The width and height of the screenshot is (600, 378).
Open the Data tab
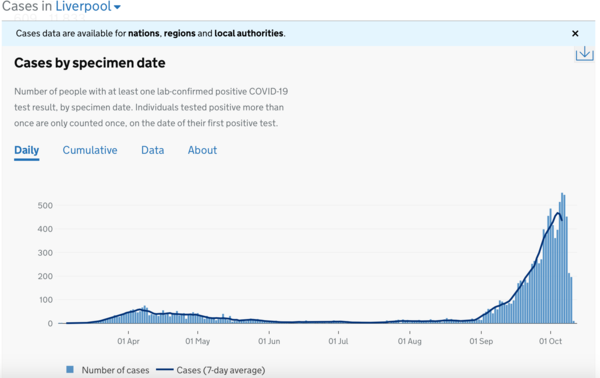point(152,150)
